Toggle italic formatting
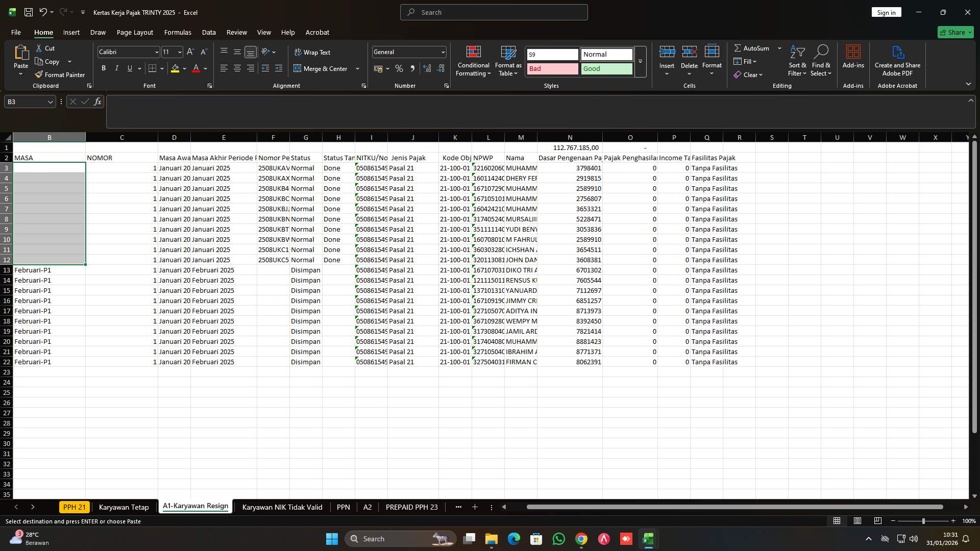This screenshot has height=551, width=980. coord(116,68)
